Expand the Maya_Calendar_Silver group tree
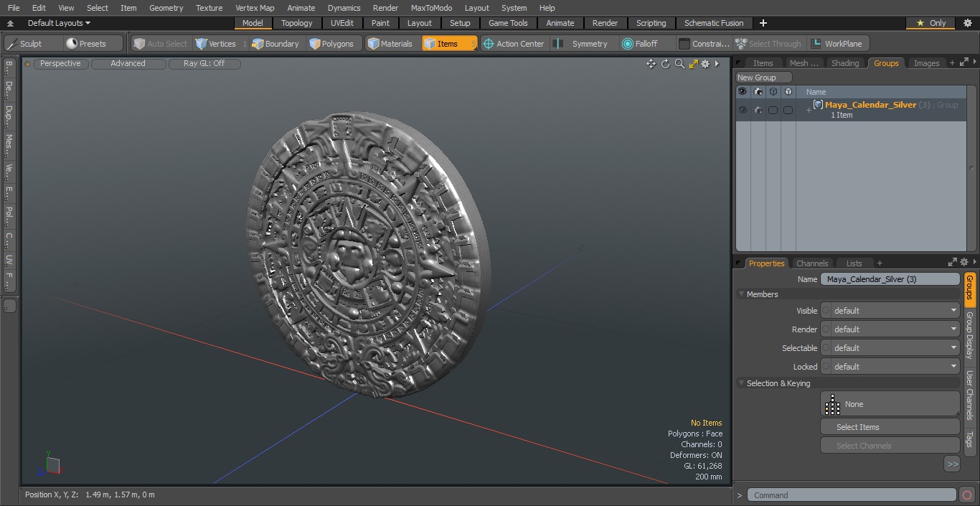This screenshot has width=980, height=506. pos(809,110)
